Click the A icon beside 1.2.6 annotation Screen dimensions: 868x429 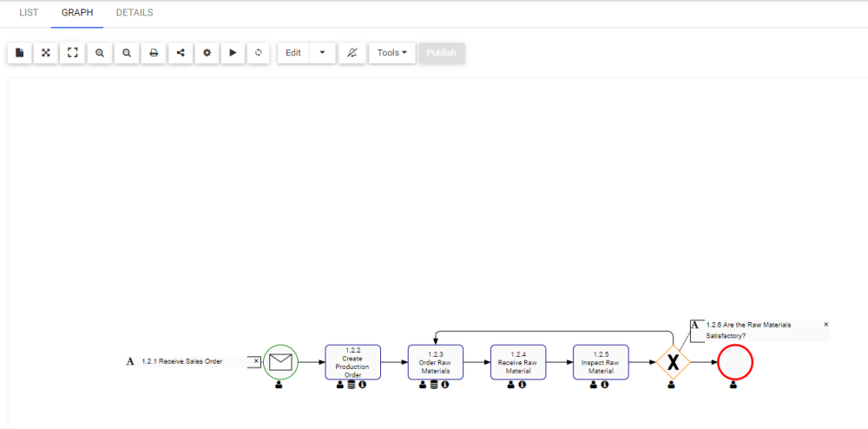coord(694,325)
